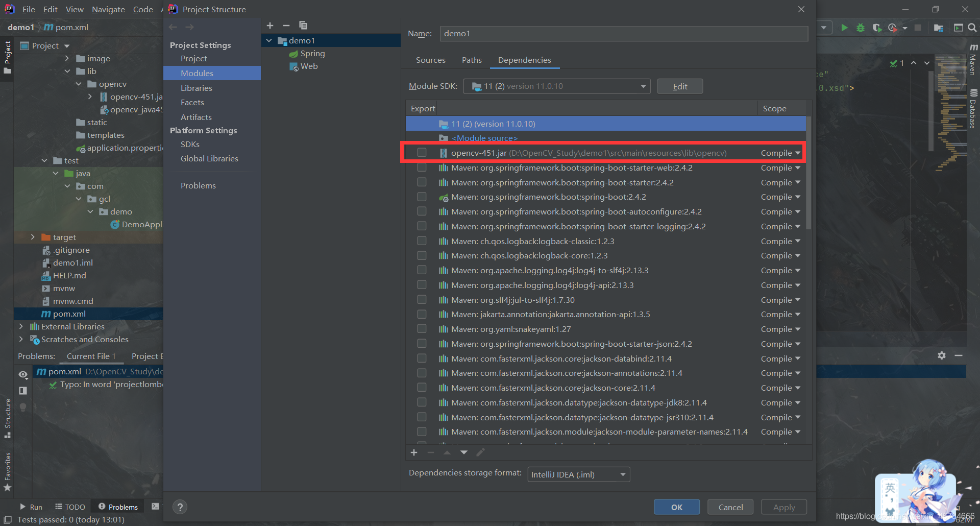The image size is (980, 526).
Task: Open the Navigate menu
Action: coord(108,9)
